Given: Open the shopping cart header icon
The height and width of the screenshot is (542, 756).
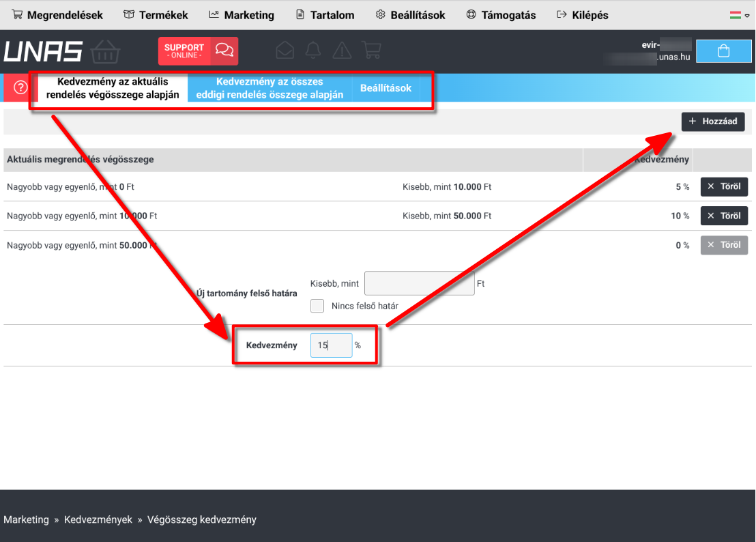Looking at the screenshot, I should 372,50.
